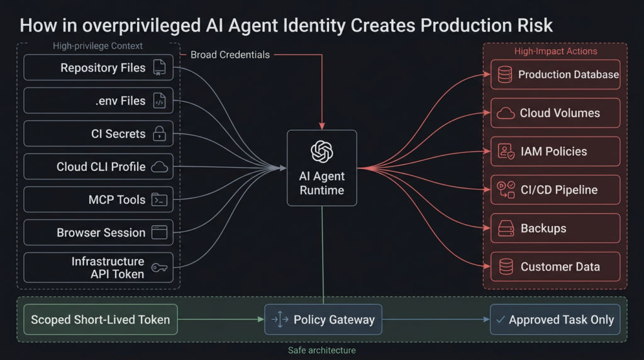Click the browser window icon in Browser Session

(x=160, y=233)
